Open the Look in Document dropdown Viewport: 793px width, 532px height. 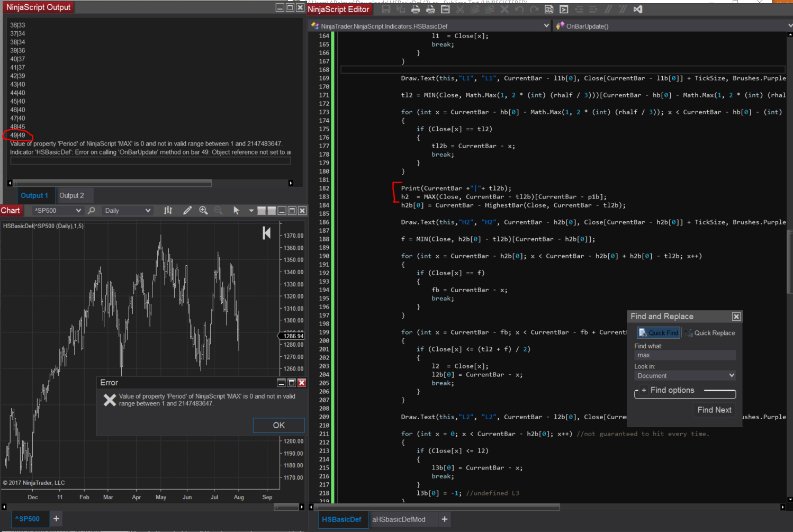point(685,376)
